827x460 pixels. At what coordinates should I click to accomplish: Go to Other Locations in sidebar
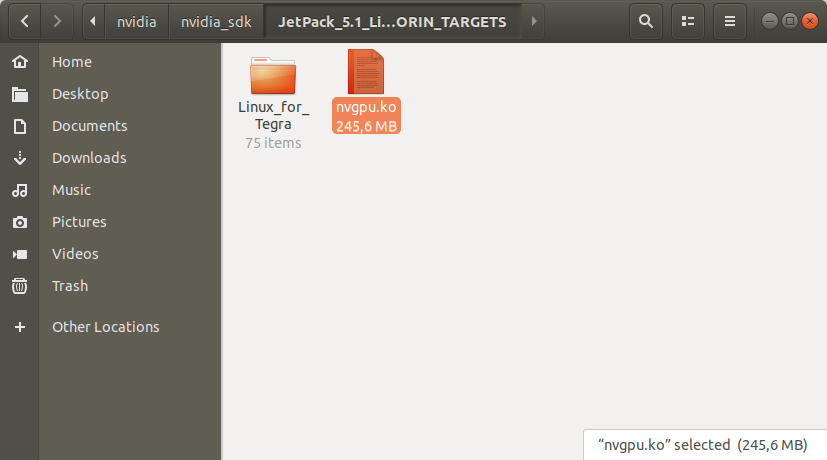pyautogui.click(x=105, y=327)
